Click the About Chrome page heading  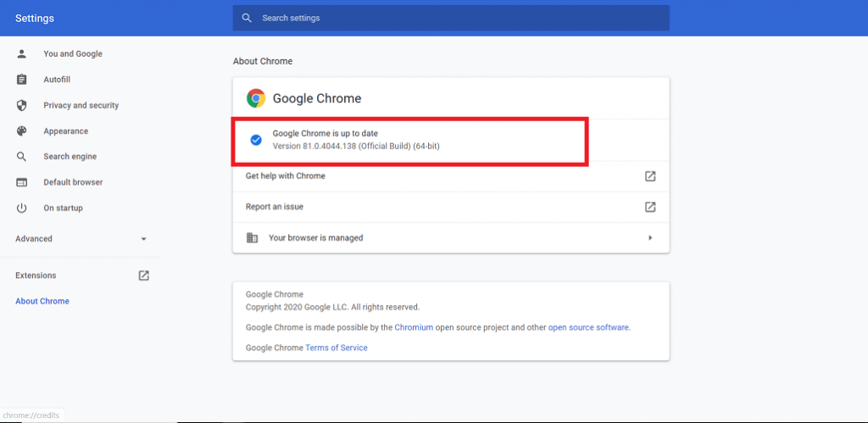263,61
